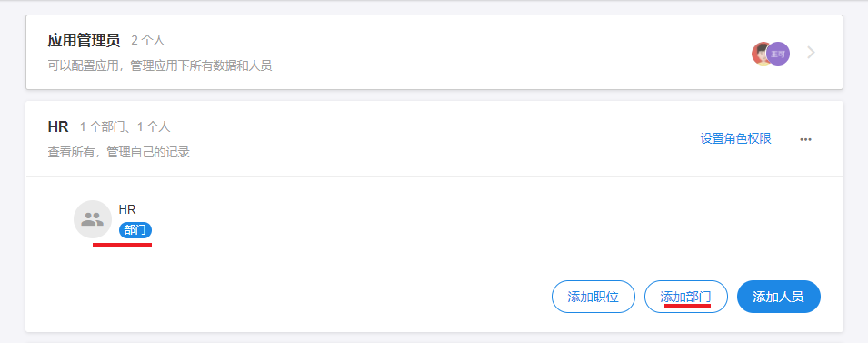Viewport: 868px width, 343px height.
Task: Click the 添加职位 button
Action: 593,297
